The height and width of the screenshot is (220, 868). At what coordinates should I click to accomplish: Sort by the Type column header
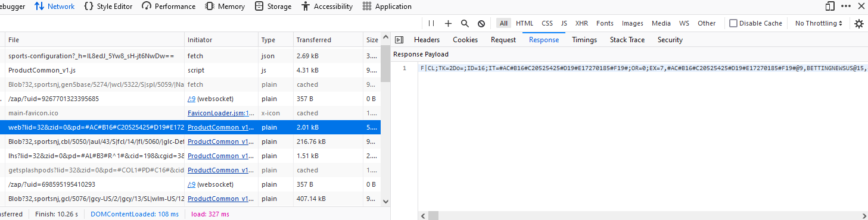276,40
